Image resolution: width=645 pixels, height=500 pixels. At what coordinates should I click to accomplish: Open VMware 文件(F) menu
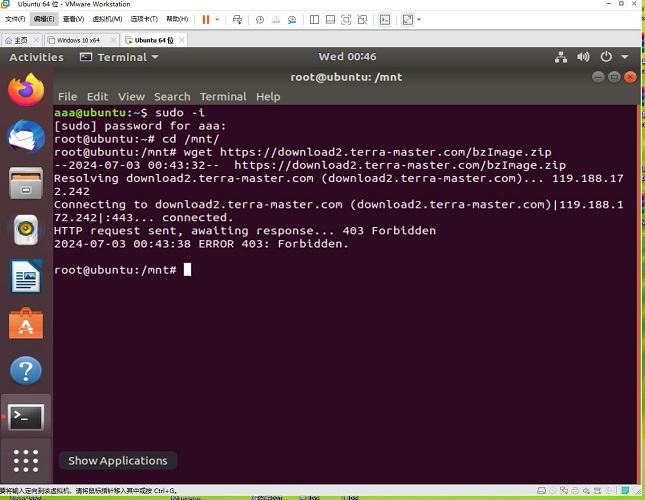pos(15,19)
